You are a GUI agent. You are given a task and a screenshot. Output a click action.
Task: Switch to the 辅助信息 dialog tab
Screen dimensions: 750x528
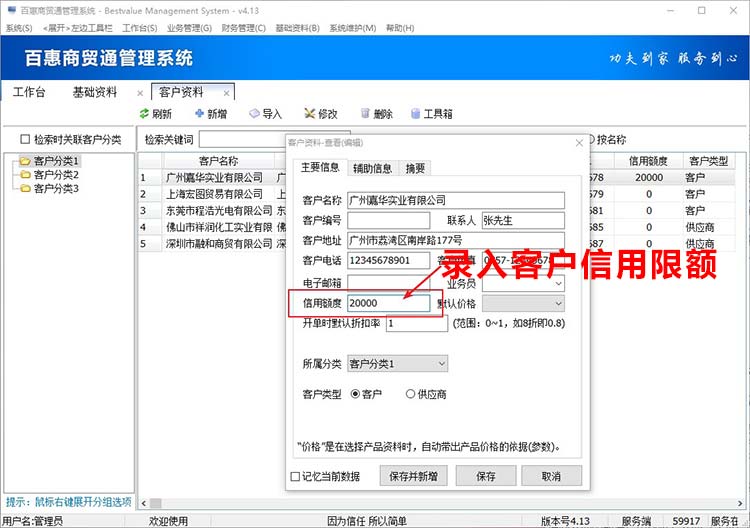pyautogui.click(x=372, y=168)
